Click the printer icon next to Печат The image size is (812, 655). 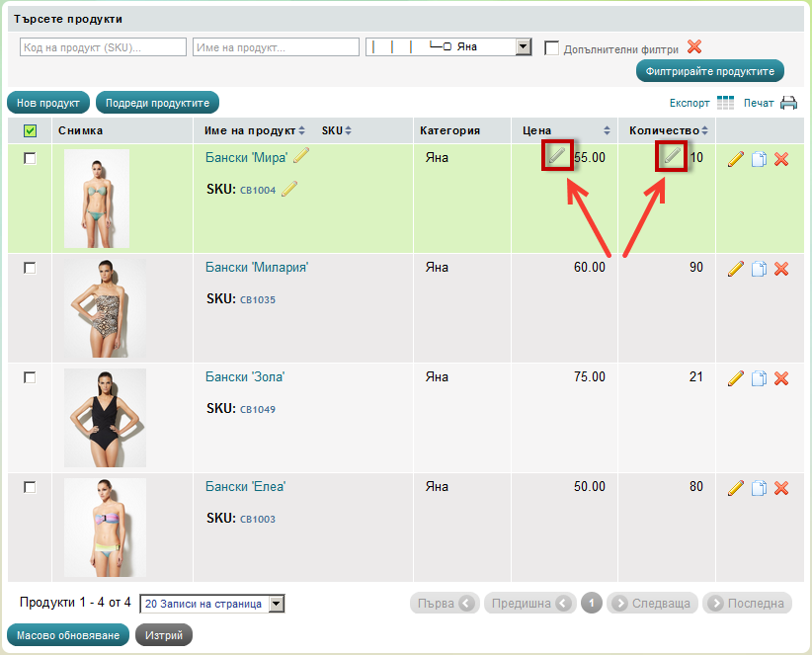pos(788,103)
